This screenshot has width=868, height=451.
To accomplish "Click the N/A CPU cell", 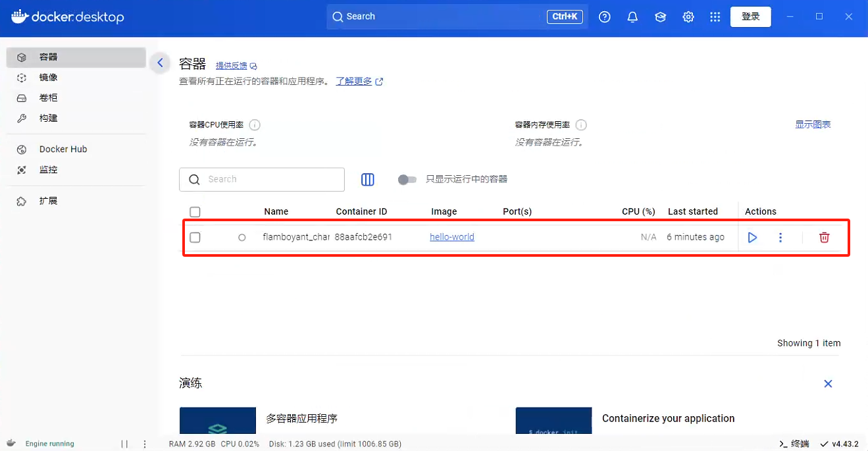I will (x=649, y=237).
